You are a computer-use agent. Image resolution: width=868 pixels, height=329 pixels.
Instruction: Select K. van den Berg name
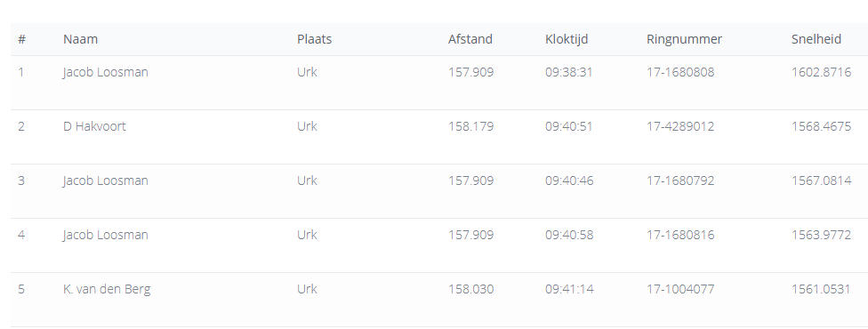click(107, 289)
